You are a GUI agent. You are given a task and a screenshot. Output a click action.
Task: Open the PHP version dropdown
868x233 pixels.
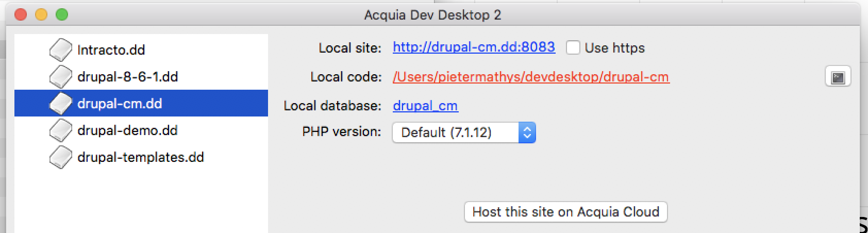[x=464, y=132]
